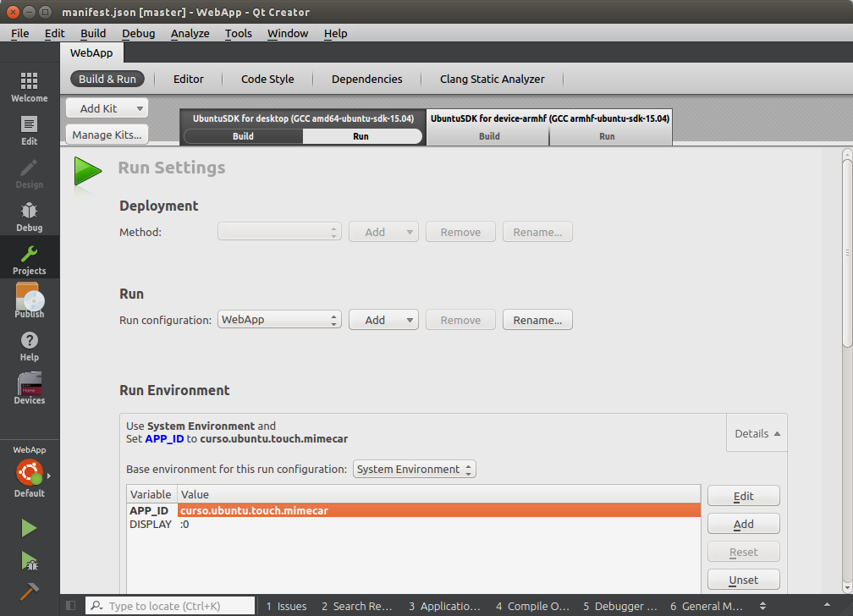Click the environment Edit button
This screenshot has height=616, width=853.
[x=744, y=496]
